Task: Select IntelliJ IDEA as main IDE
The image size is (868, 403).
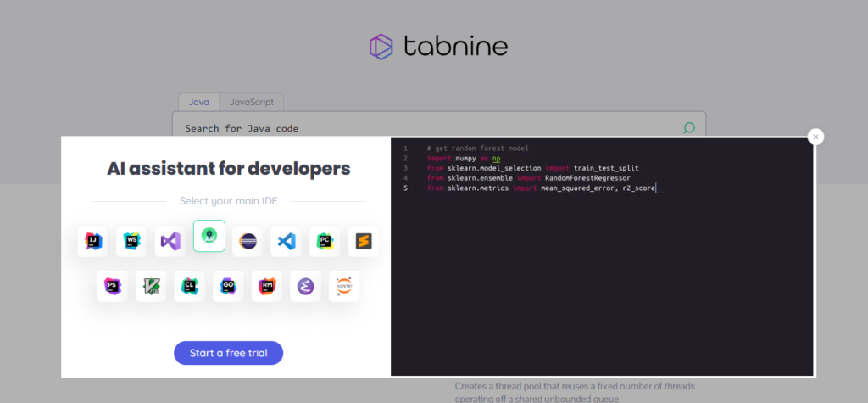Action: (x=93, y=241)
